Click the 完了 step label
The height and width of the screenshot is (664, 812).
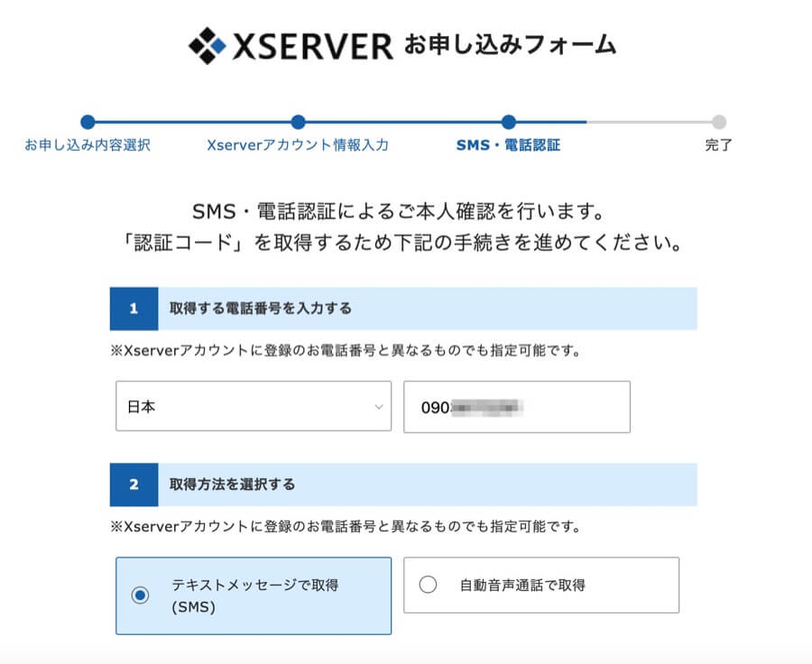point(718,145)
